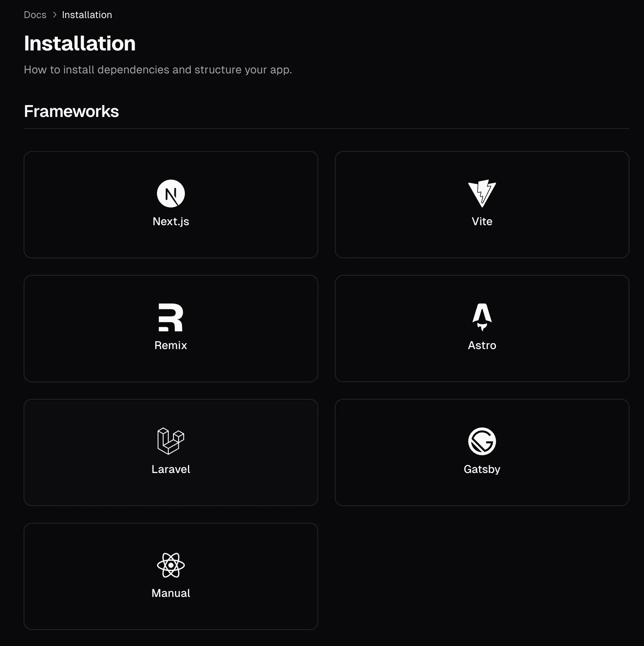
Task: Click the Next.js logo icon
Action: point(171,194)
